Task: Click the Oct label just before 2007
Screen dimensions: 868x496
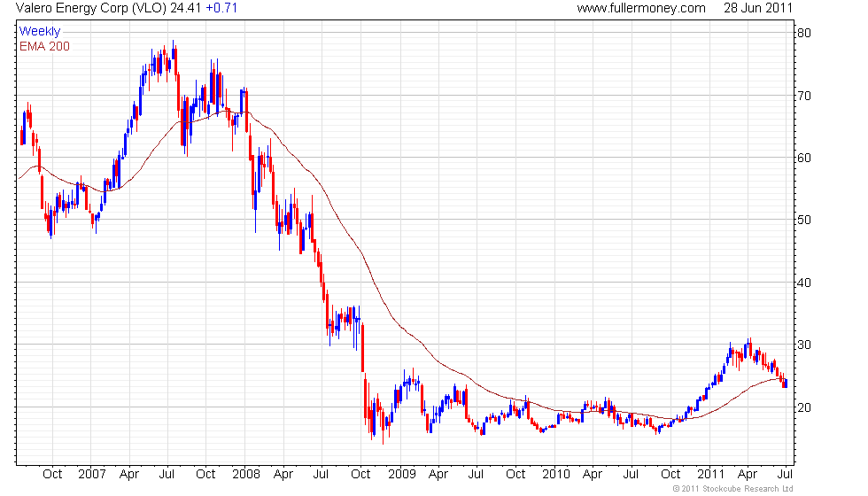Action: [x=52, y=475]
